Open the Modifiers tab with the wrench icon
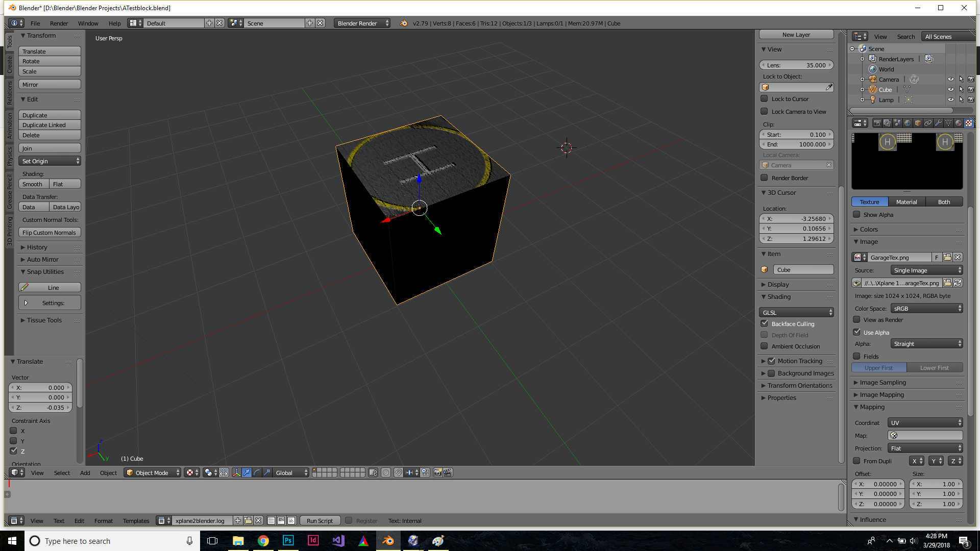The width and height of the screenshot is (980, 551). [x=938, y=123]
